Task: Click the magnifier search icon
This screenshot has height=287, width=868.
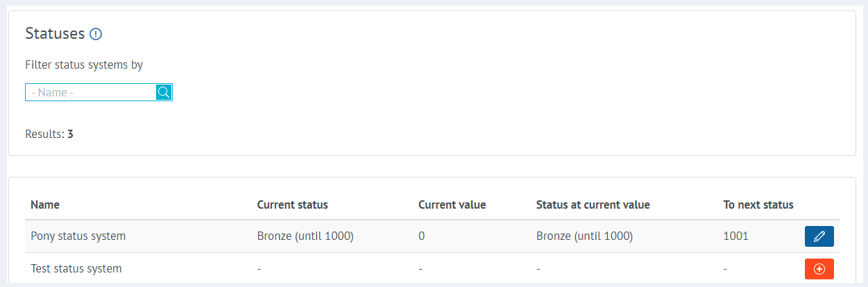Action: click(x=164, y=92)
